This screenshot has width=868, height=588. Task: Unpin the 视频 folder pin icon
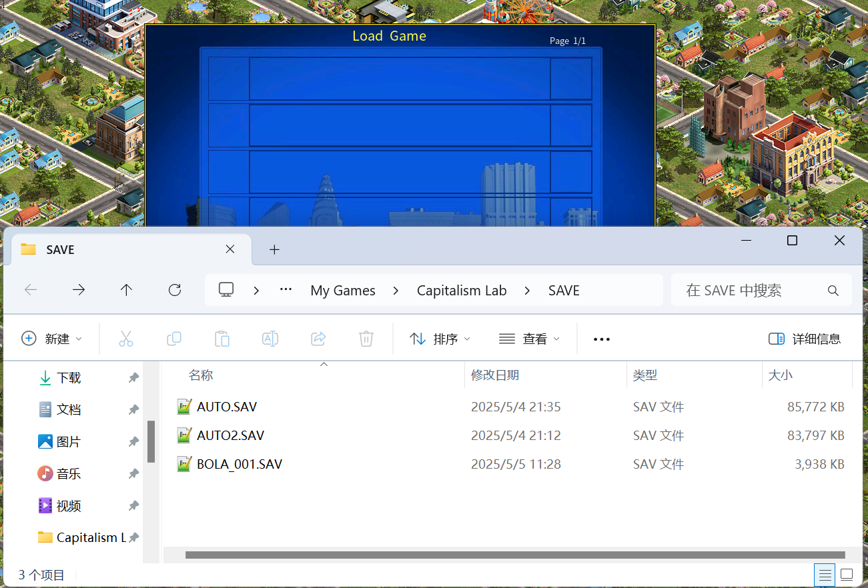pos(133,505)
